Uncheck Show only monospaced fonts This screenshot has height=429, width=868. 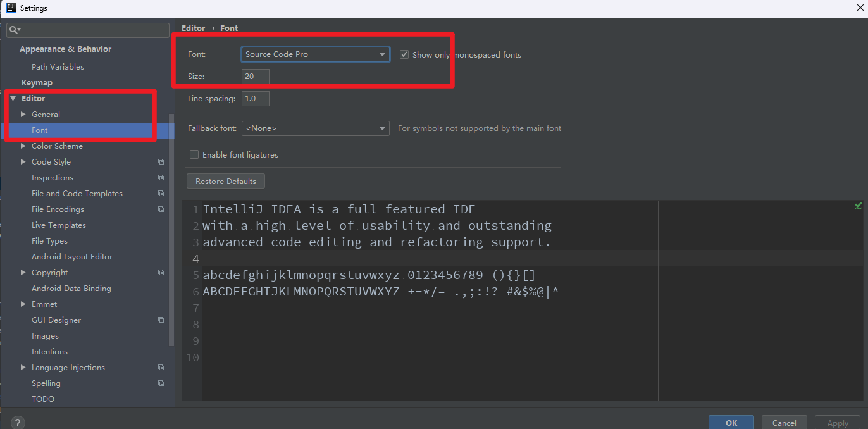click(404, 54)
